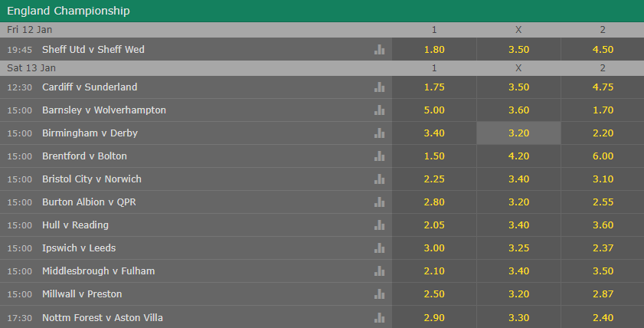Pick draw odds 3.20 for Birmingham v Derby
Viewport: 644px width, 328px height.
[x=518, y=133]
